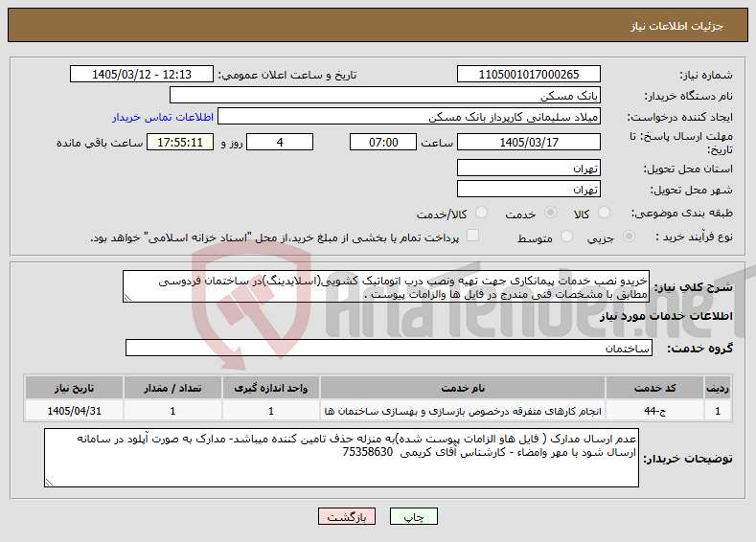Click the بازگشت back button
This screenshot has height=542, width=756.
pyautogui.click(x=347, y=516)
